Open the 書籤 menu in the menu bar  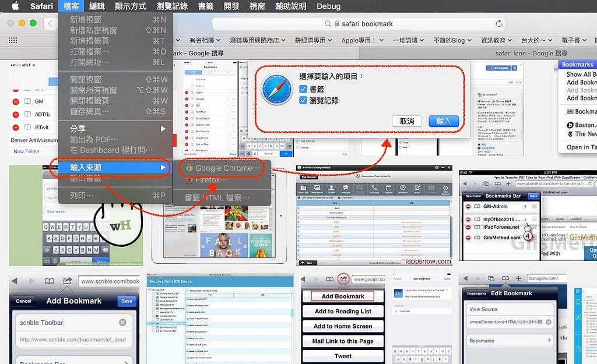(206, 6)
